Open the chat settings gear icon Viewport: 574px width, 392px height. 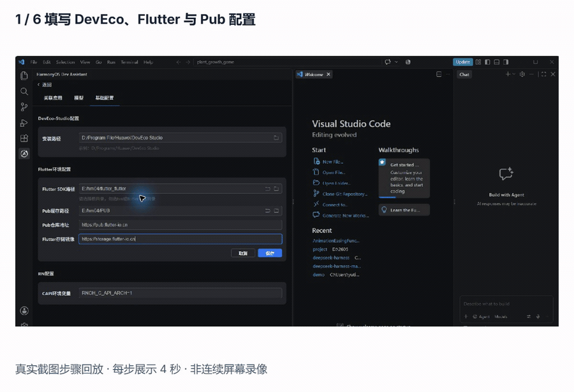click(x=522, y=75)
